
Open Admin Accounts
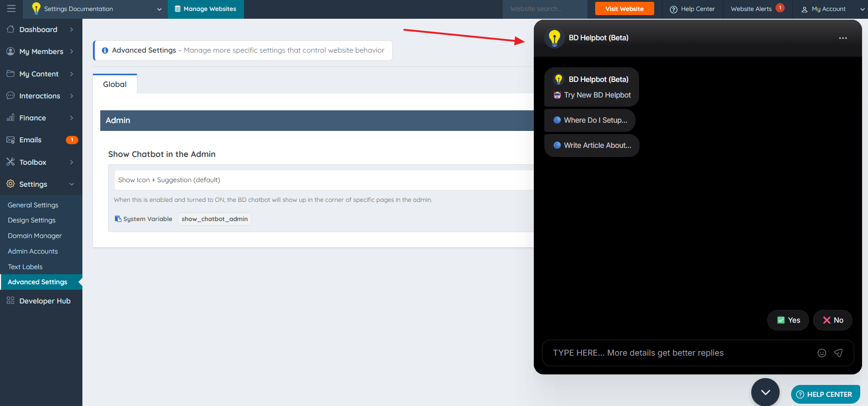[33, 251]
